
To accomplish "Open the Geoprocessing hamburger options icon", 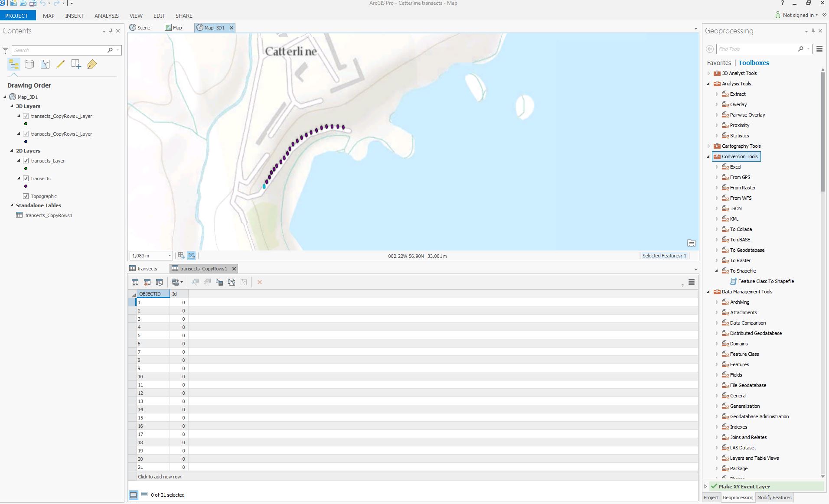I will pyautogui.click(x=819, y=49).
